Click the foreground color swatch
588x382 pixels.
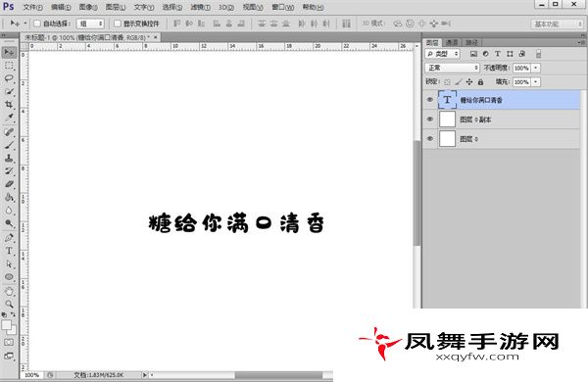[x=7, y=325]
